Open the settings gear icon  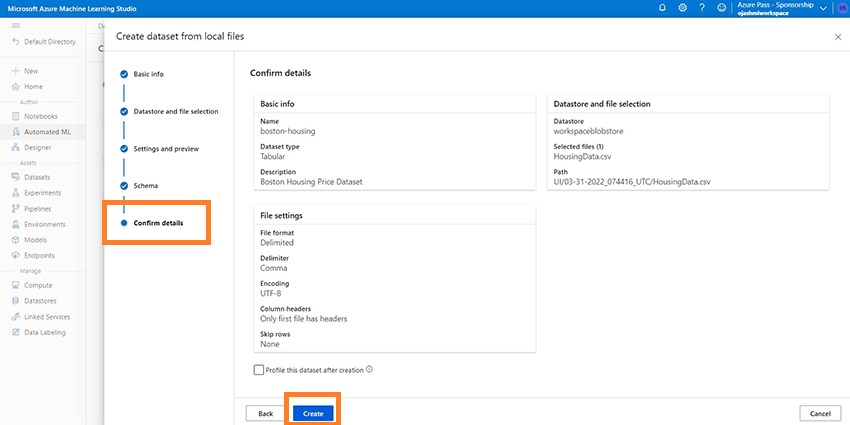[x=682, y=8]
